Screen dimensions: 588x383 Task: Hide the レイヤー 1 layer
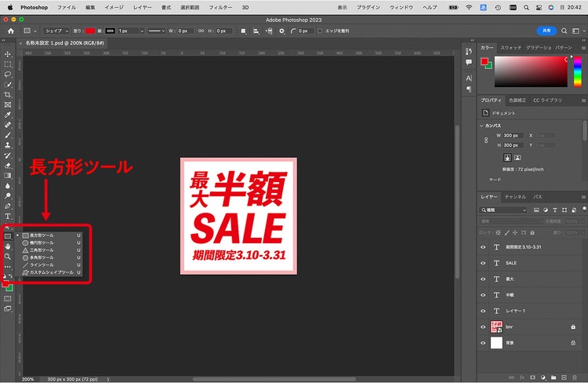[483, 311]
